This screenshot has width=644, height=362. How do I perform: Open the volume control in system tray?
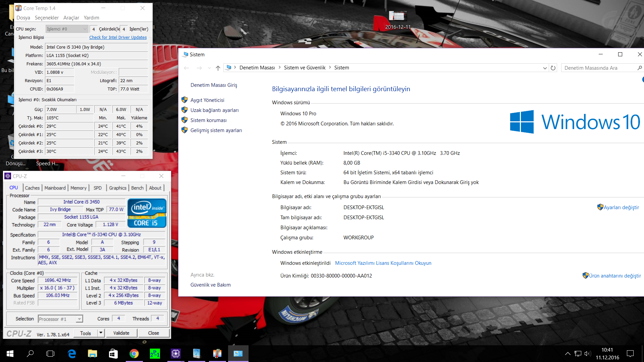[587, 354]
